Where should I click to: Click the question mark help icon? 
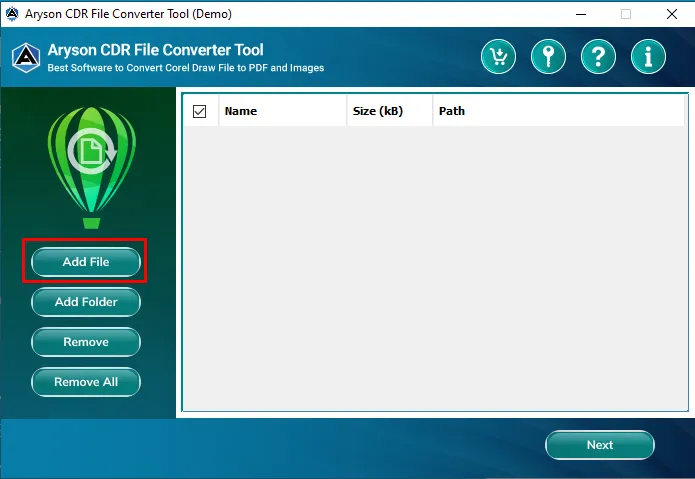pos(598,57)
